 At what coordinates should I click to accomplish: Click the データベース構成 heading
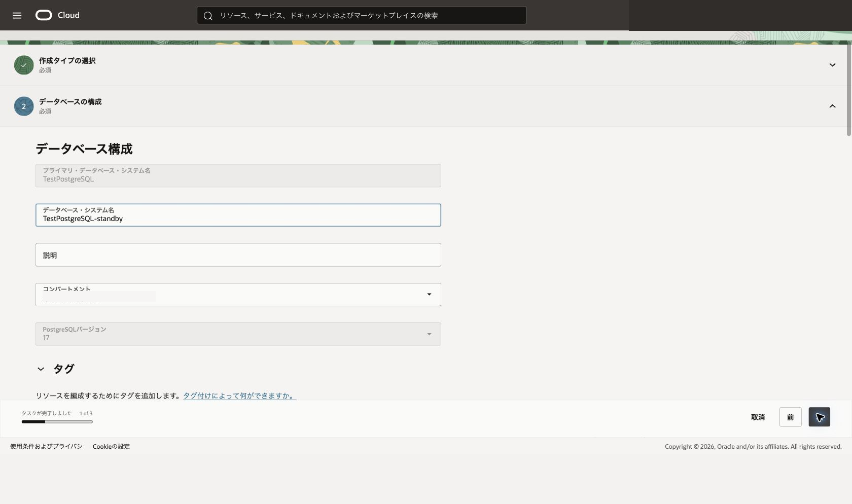(84, 149)
